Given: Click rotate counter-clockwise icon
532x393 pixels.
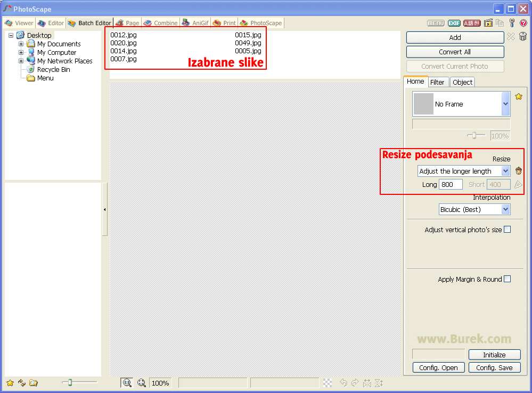Looking at the screenshot, I should click(x=343, y=383).
